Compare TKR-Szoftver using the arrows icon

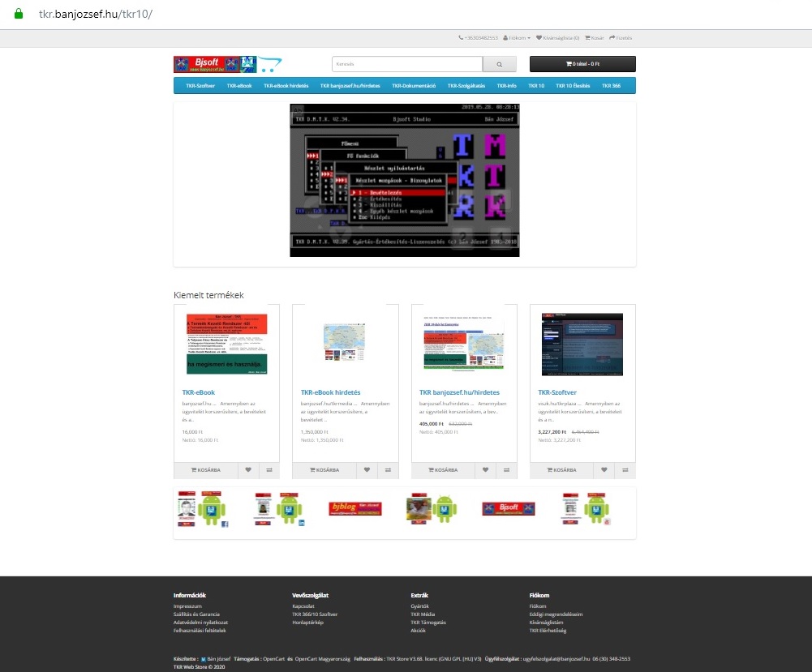coord(625,469)
